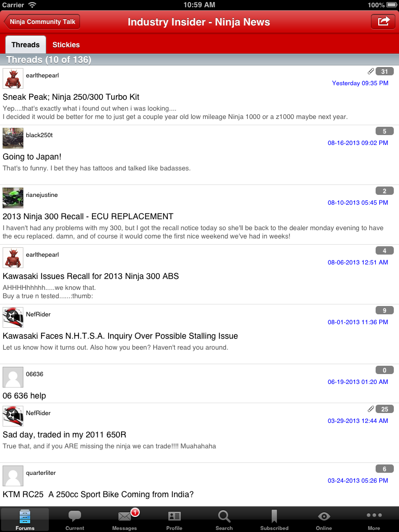Click the 31 replies count badge
The image size is (399, 532).
click(384, 72)
